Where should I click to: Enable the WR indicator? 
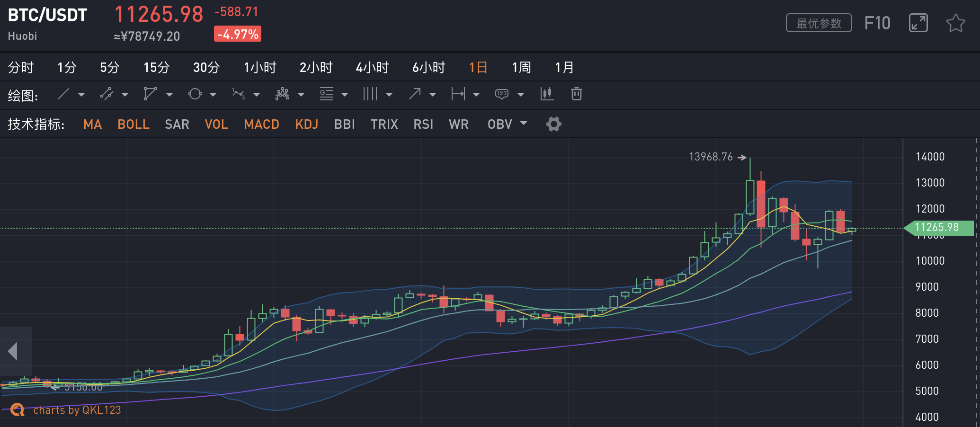click(459, 124)
